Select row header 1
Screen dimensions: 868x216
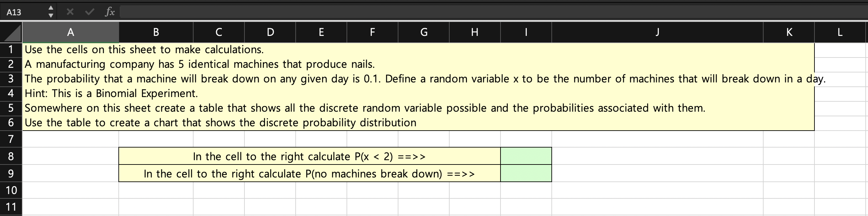(11, 49)
